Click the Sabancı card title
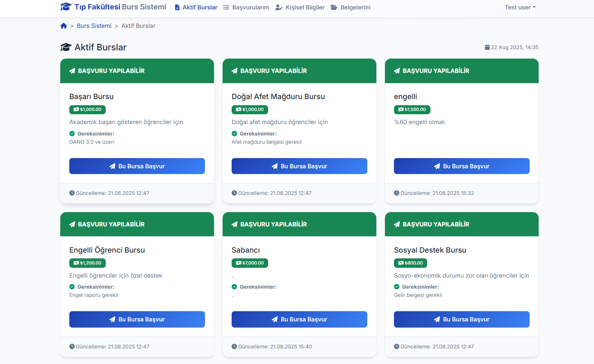The image size is (594, 364). [x=246, y=250]
